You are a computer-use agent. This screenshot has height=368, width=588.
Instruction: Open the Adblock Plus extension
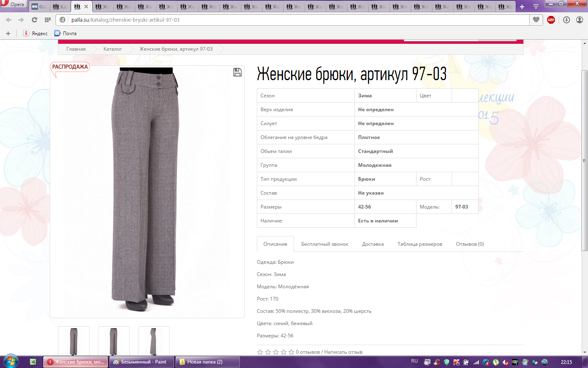(x=551, y=20)
